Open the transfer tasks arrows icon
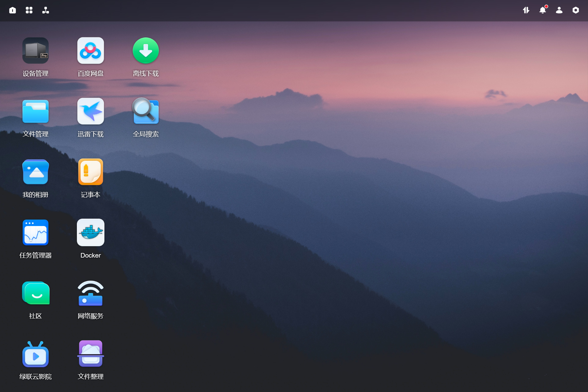The height and width of the screenshot is (392, 588). pos(526,10)
